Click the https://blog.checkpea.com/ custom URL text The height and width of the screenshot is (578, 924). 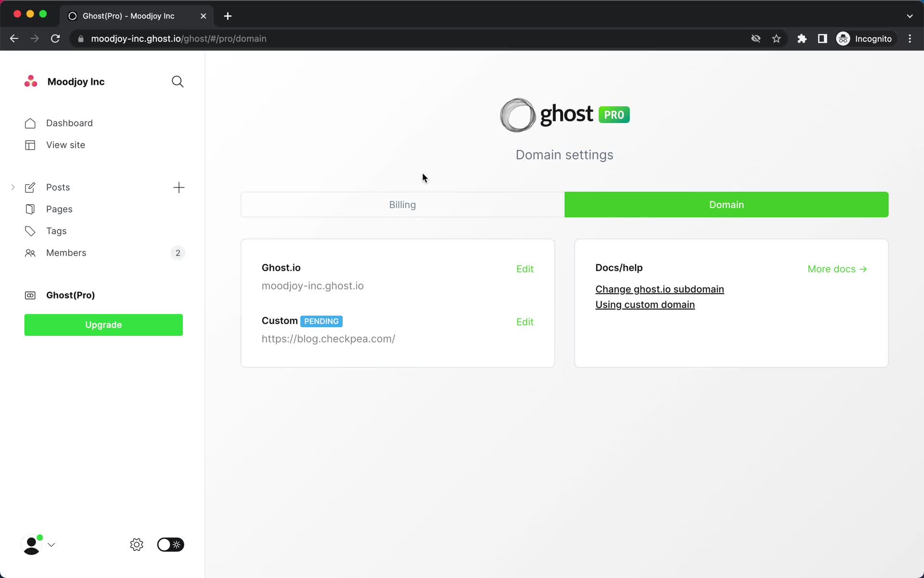click(328, 339)
